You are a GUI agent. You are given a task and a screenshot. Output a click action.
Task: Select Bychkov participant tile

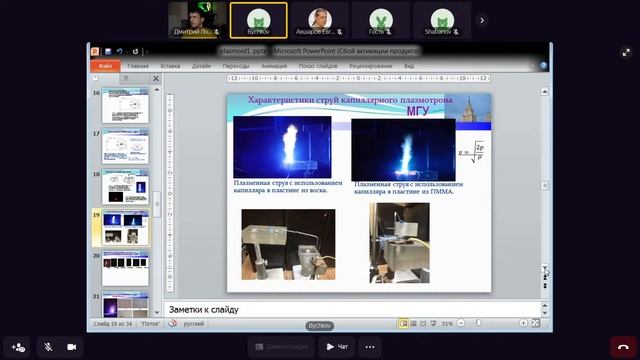258,20
